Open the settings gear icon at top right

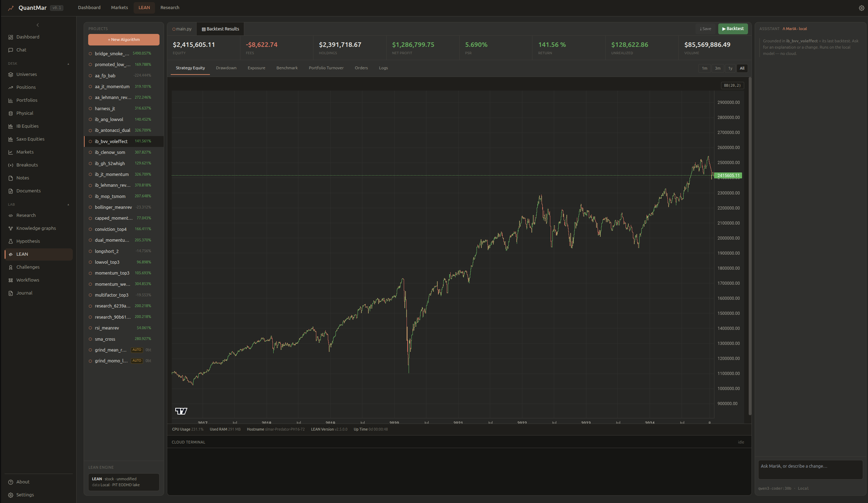(x=861, y=8)
